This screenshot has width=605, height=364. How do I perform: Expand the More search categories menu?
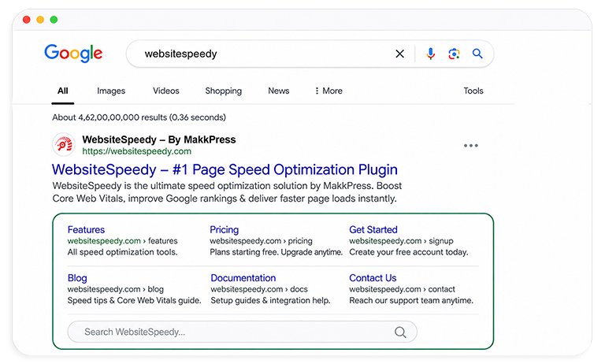pos(328,91)
